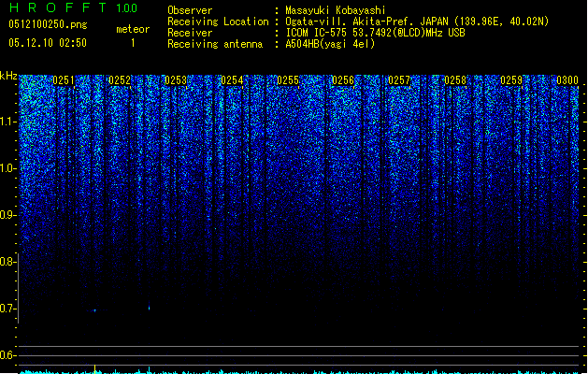Click the 0.7 kHz axis tick label

[x=7, y=309]
